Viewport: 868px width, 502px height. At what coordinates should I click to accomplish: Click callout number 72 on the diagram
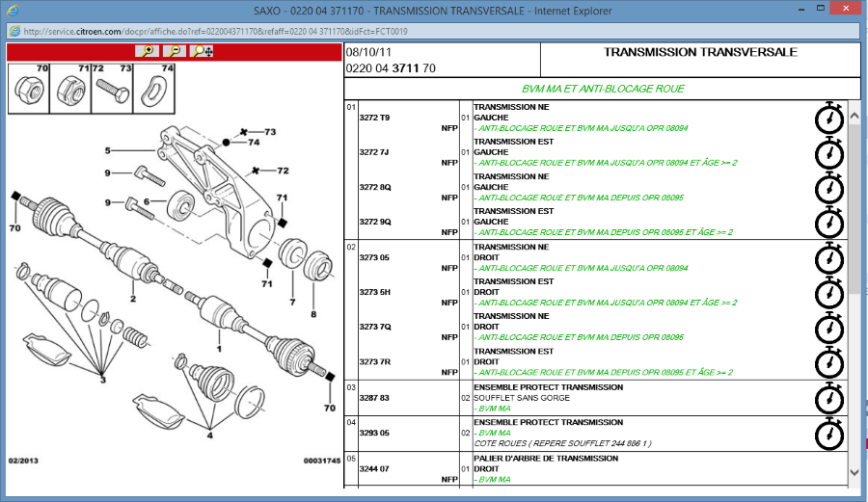pos(283,171)
